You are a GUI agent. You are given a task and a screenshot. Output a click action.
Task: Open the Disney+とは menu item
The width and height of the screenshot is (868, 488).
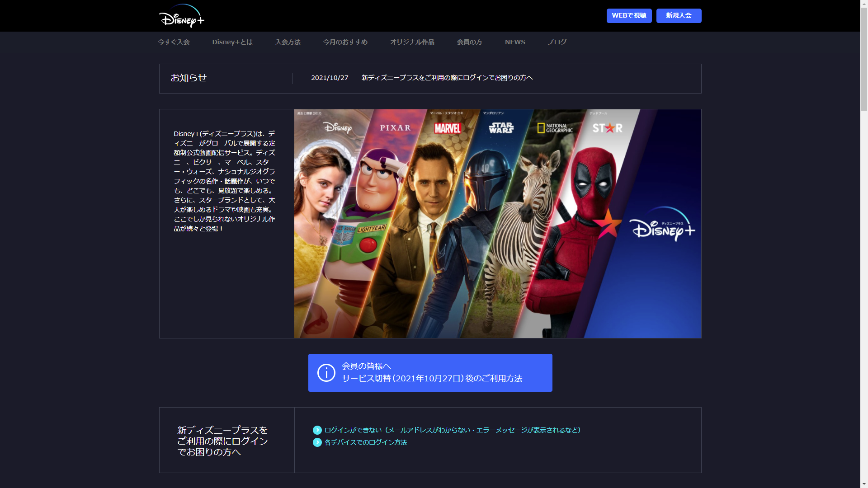(x=232, y=42)
